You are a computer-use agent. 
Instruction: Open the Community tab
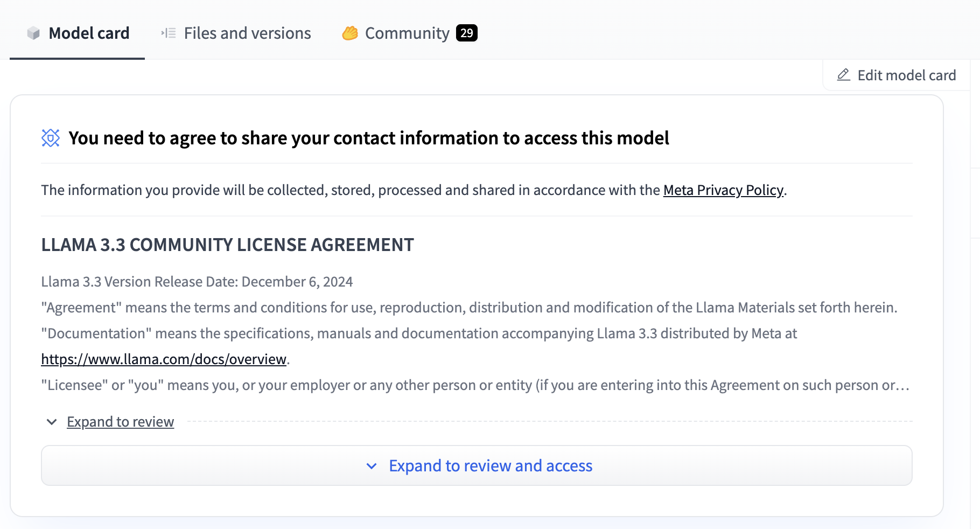tap(409, 33)
